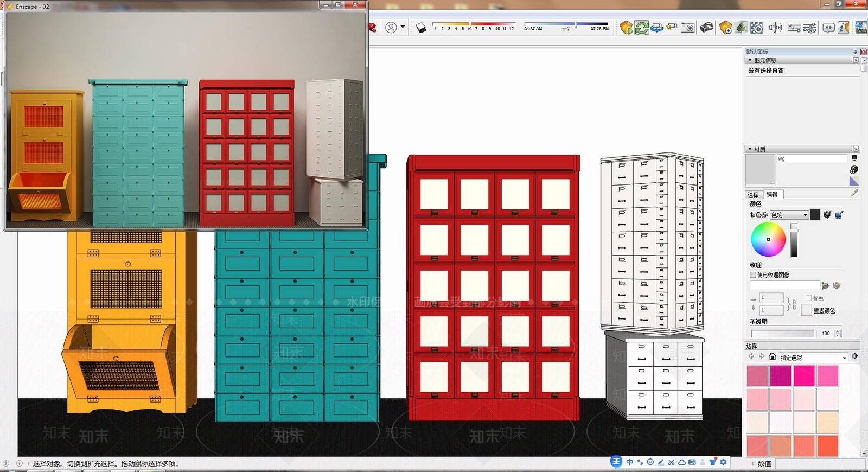Click the month date slider
868x472 pixels.
(474, 25)
